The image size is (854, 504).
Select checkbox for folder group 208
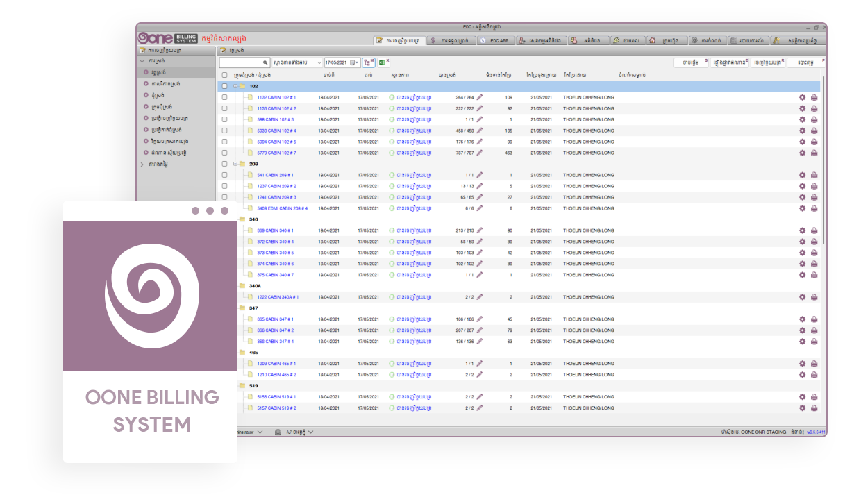click(224, 164)
